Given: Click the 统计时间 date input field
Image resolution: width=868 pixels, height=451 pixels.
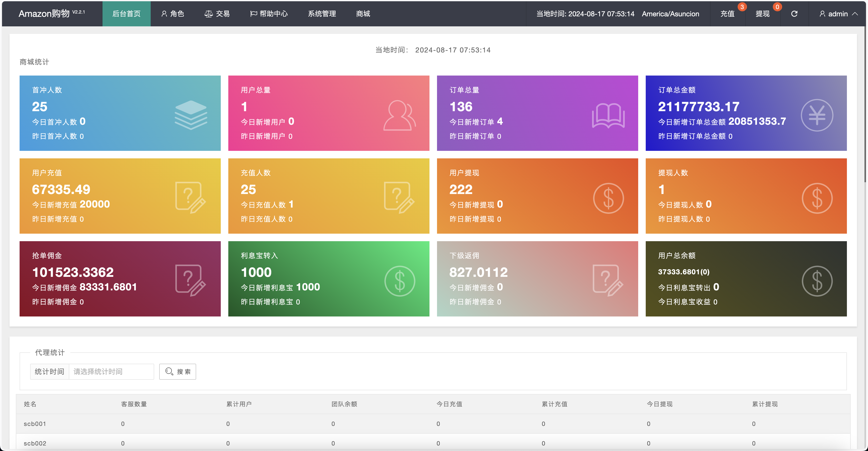Looking at the screenshot, I should [x=111, y=371].
